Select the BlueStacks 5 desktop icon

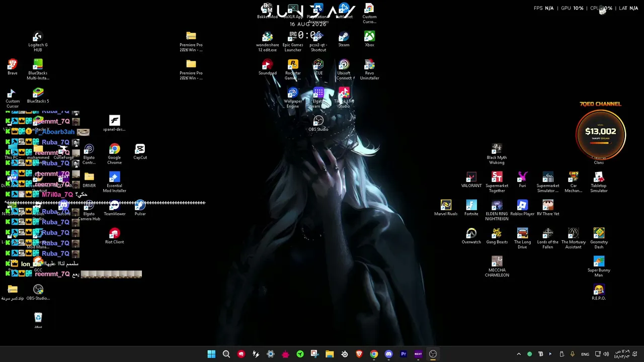(38, 96)
